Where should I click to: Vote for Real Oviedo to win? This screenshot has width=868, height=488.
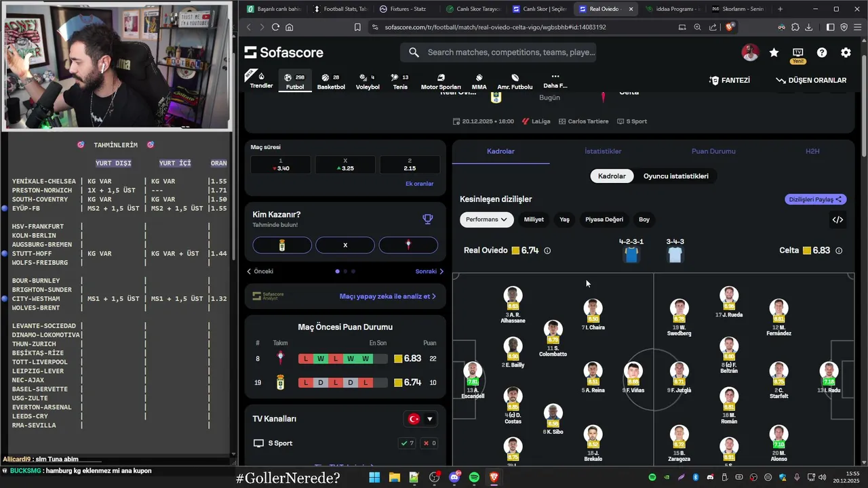coord(282,245)
